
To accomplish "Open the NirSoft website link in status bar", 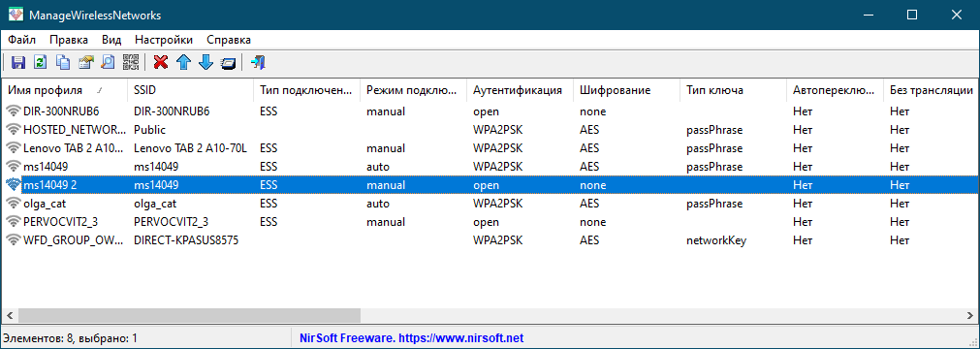I will click(x=411, y=339).
